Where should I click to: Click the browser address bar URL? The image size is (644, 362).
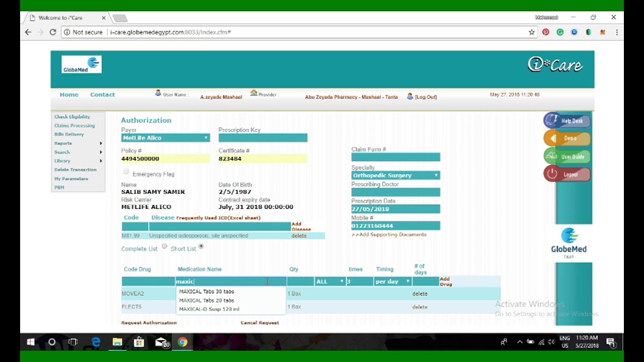(171, 32)
